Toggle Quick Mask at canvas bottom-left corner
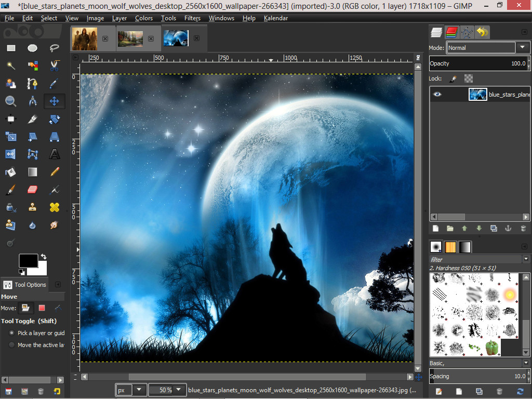 [75, 376]
